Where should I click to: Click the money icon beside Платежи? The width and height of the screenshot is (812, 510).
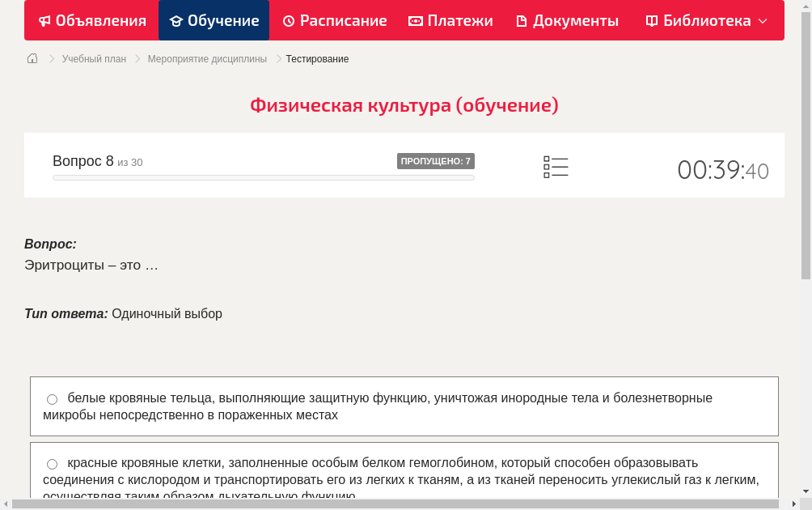[x=416, y=21]
